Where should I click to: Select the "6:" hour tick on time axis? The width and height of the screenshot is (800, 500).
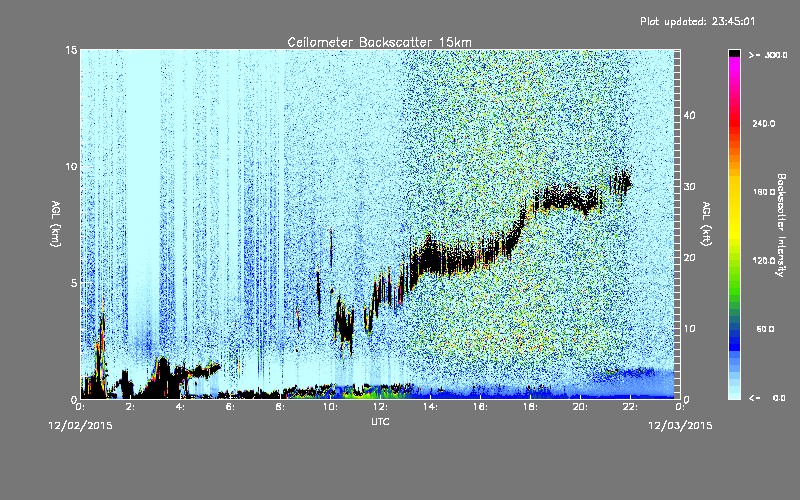click(231, 407)
